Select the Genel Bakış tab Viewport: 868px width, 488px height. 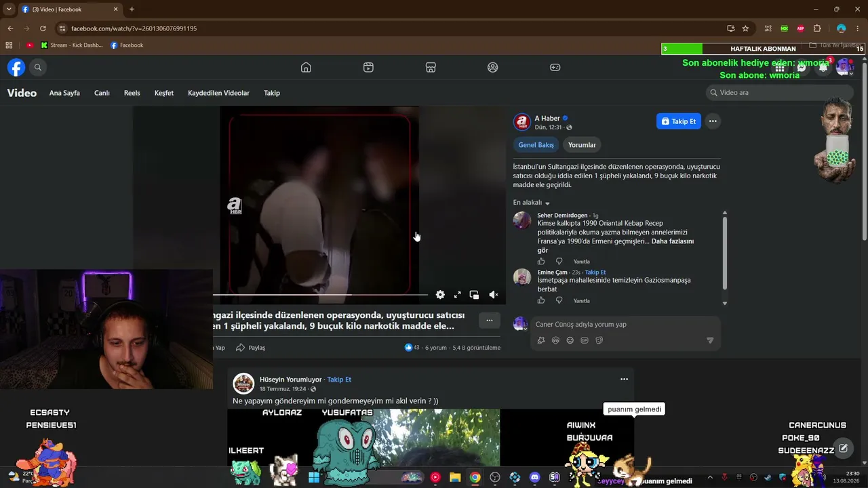536,145
